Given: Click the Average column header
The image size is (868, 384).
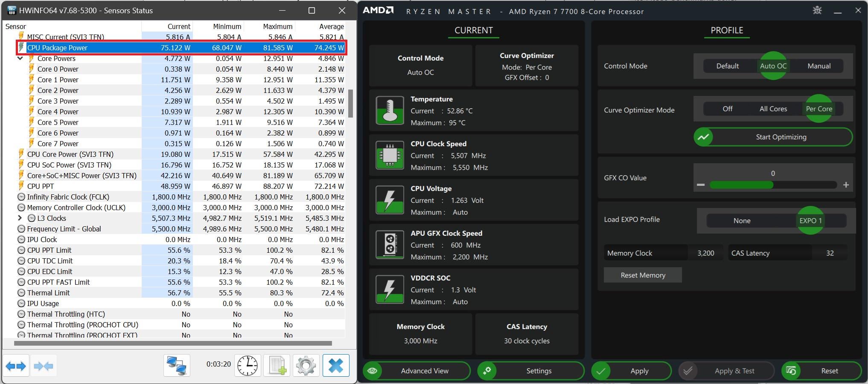Looking at the screenshot, I should [320, 26].
